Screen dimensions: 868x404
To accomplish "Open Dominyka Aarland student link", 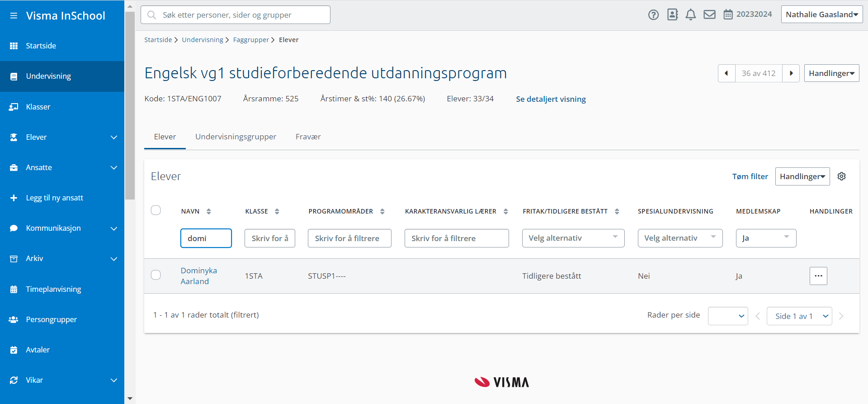I will (199, 276).
